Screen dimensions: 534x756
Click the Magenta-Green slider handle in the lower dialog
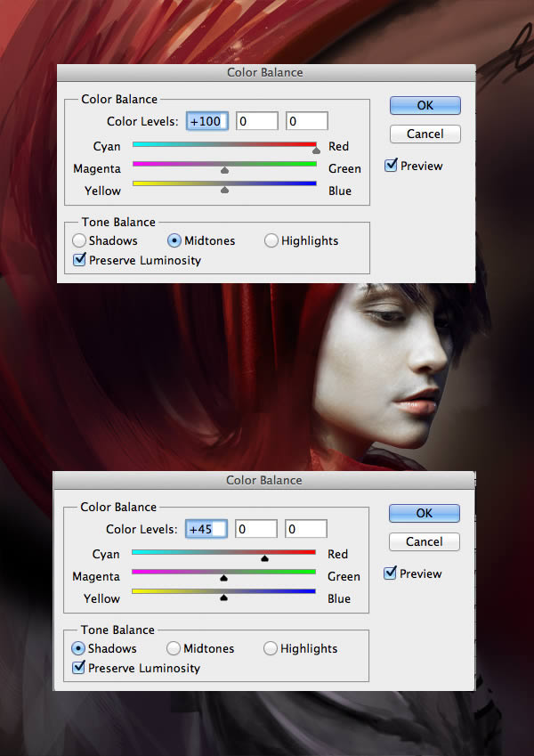click(x=223, y=578)
